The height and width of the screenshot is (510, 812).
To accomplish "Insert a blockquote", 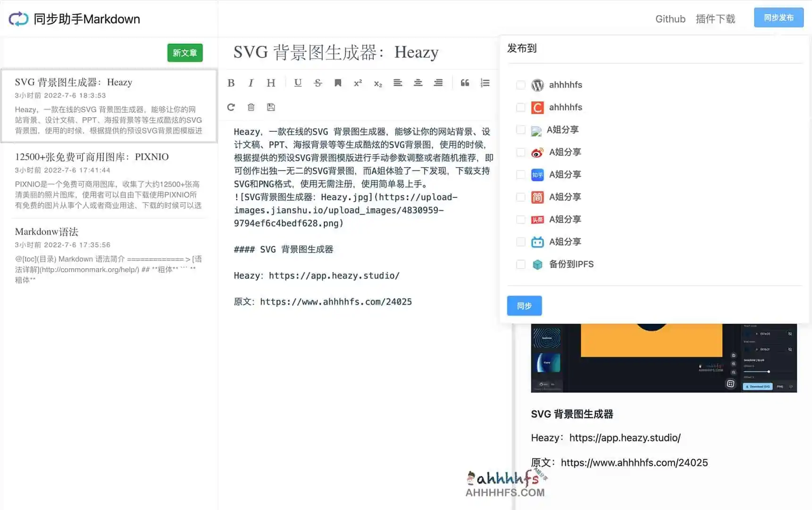I will point(465,83).
